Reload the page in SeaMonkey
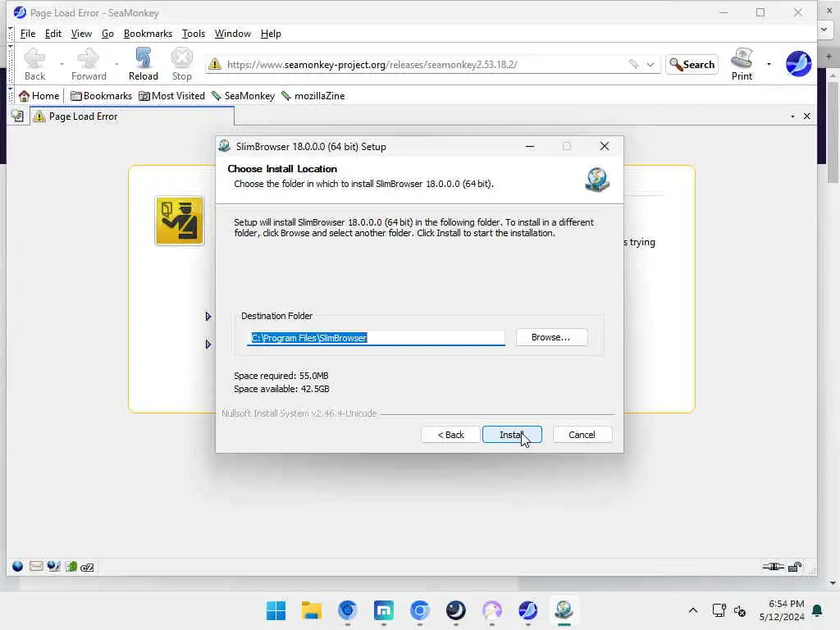 pos(143,64)
